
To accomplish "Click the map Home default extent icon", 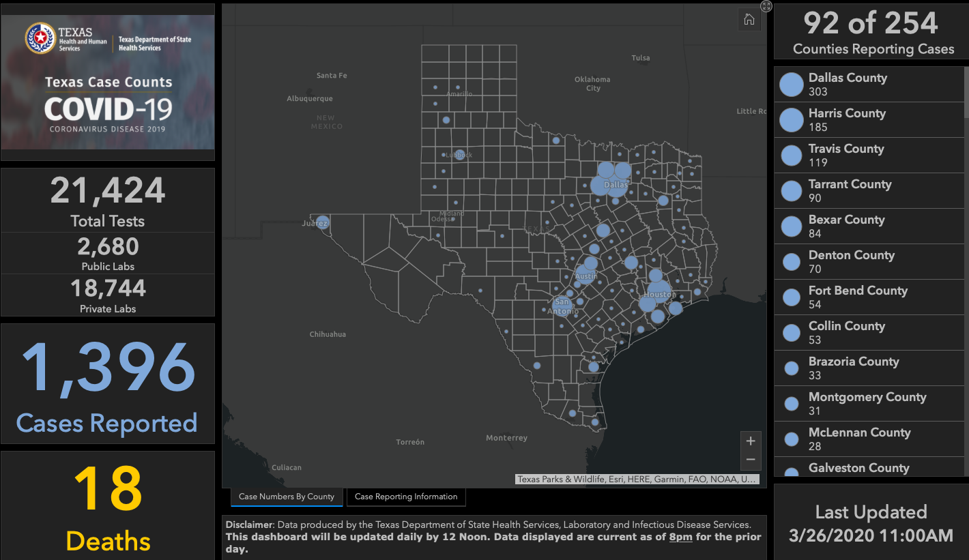I will click(x=749, y=20).
